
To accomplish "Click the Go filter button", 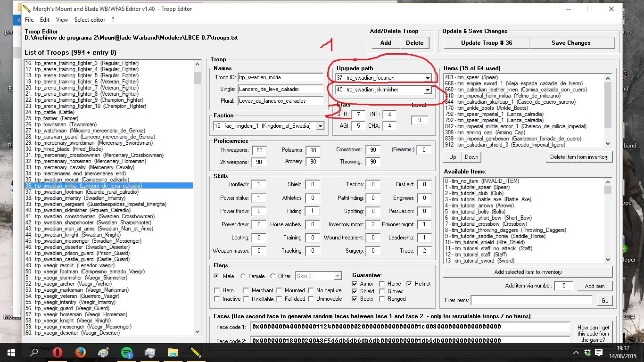I will point(605,300).
